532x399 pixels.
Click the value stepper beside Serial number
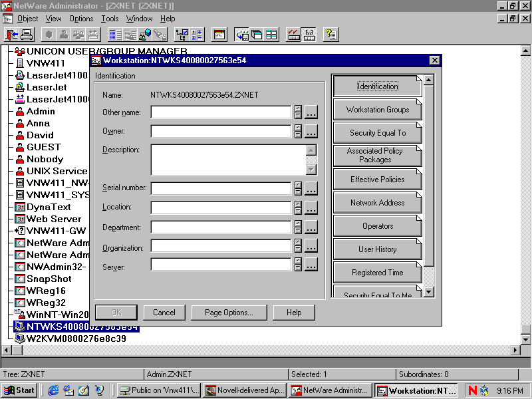click(x=298, y=188)
